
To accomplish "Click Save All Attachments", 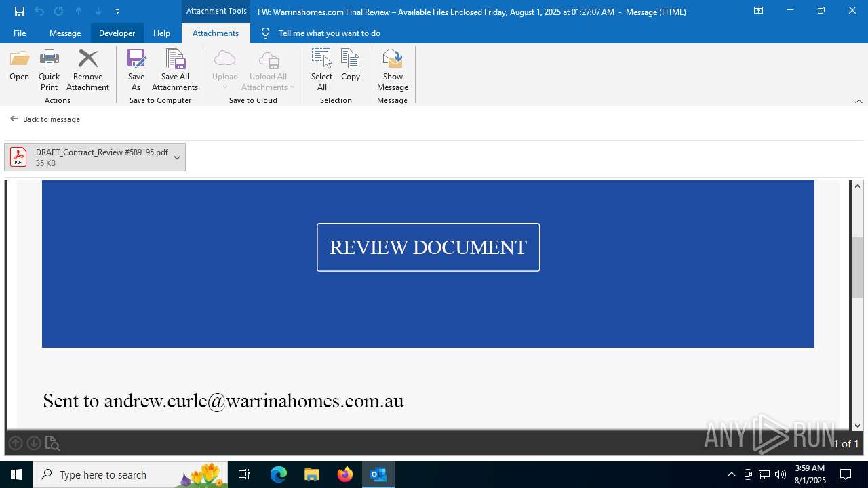I will pos(175,70).
